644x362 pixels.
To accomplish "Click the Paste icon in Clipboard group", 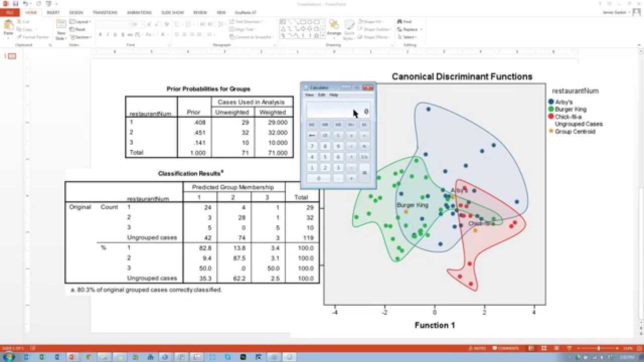I will [8, 25].
